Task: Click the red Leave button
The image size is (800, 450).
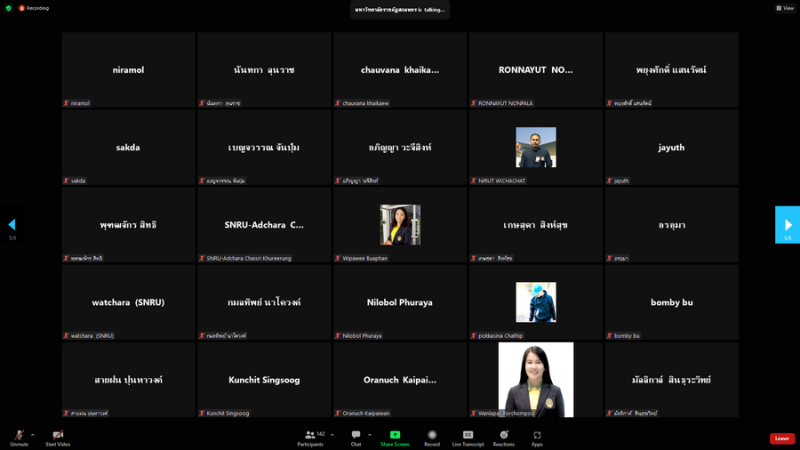Action: (x=782, y=438)
